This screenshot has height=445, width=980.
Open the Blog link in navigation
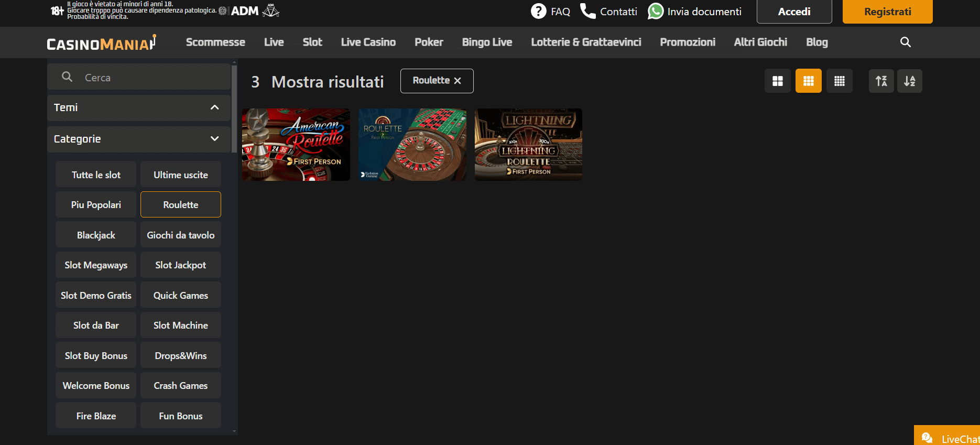pyautogui.click(x=816, y=42)
